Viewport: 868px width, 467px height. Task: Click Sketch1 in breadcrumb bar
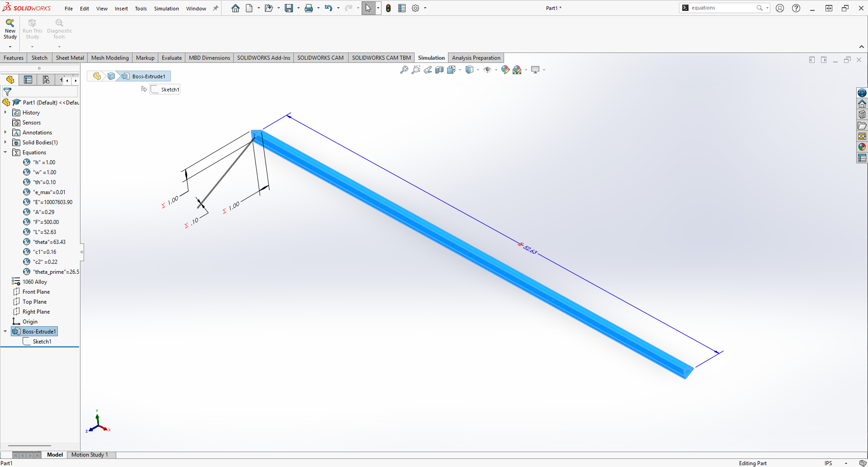165,90
